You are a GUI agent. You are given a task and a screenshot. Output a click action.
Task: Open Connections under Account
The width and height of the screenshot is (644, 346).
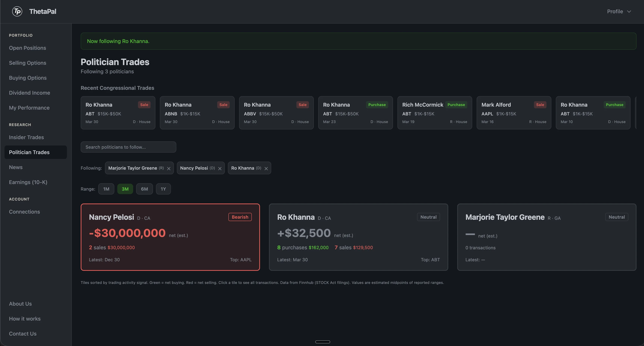coord(24,212)
